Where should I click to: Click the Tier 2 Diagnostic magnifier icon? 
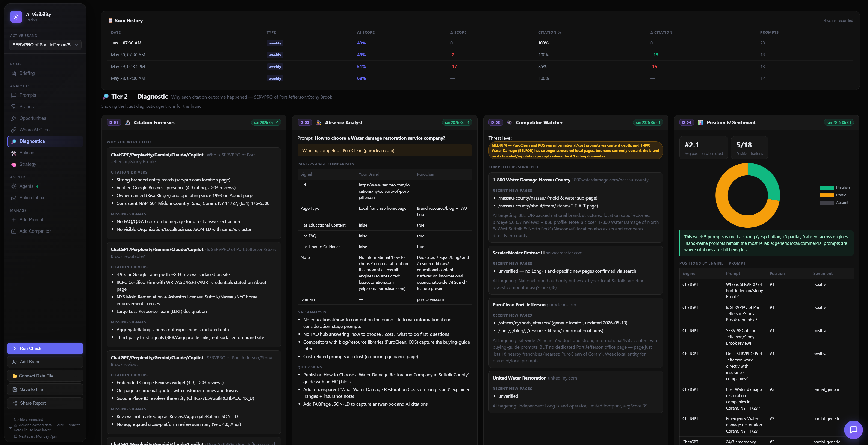tap(106, 97)
